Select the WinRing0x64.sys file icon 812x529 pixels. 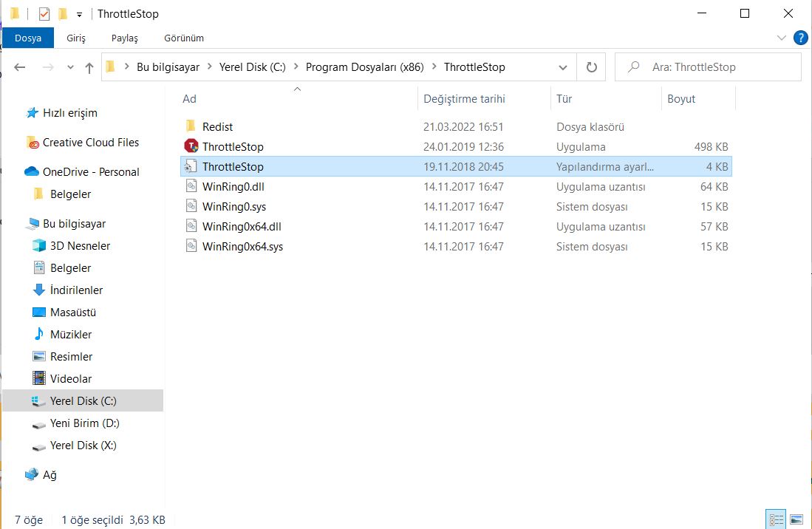(x=191, y=246)
